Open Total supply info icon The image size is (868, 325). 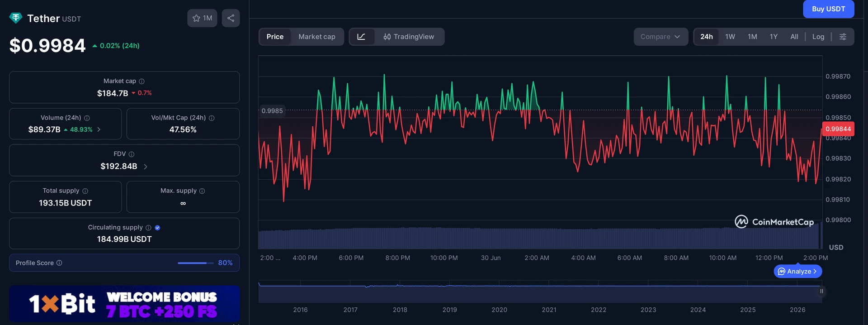[x=85, y=191]
